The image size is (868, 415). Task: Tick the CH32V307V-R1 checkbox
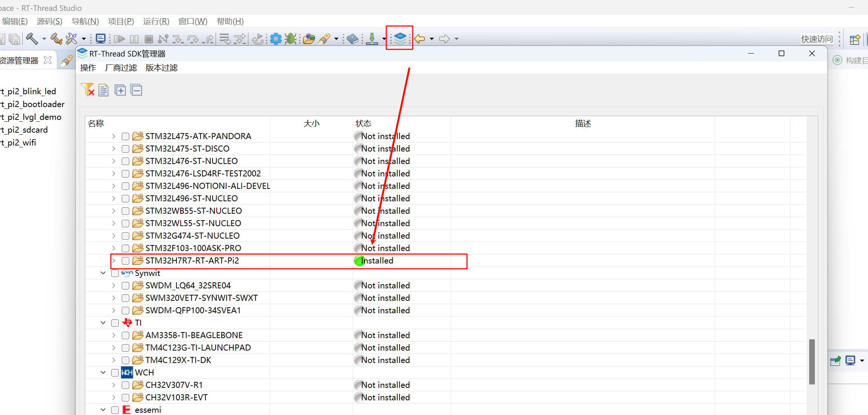tap(126, 385)
